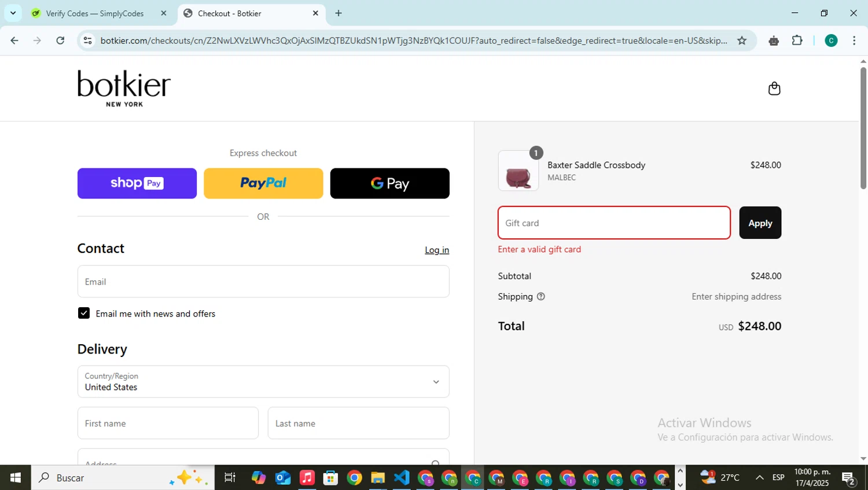Viewport: 868px width, 490px height.
Task: Click the taskbar Buscar search box
Action: coord(123,478)
